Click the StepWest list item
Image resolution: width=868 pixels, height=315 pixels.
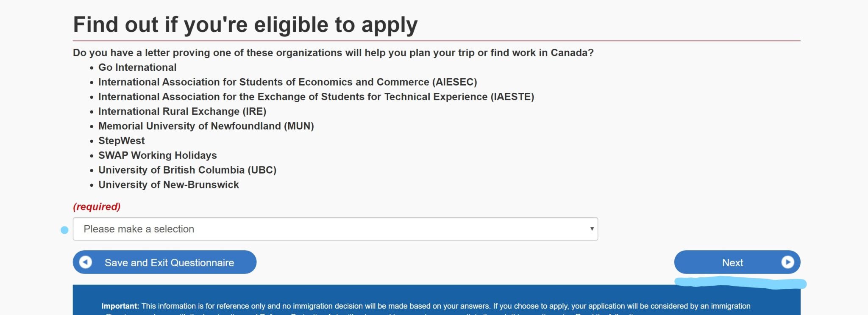[122, 141]
